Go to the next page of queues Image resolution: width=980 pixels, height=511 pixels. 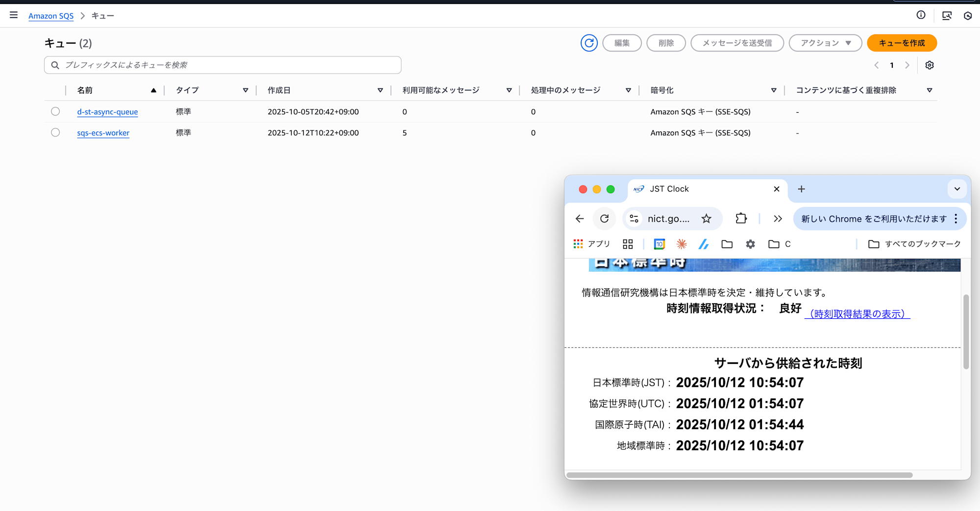coord(907,65)
